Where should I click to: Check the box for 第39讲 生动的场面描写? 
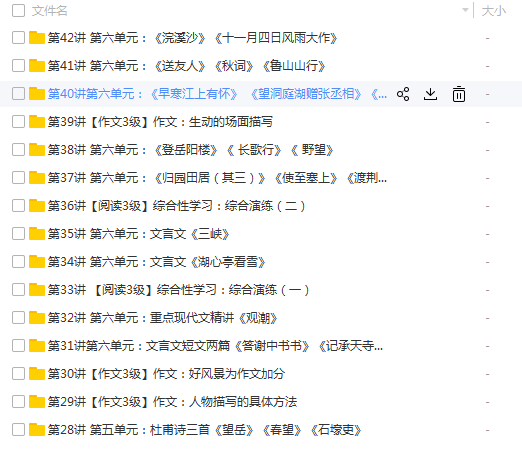click(x=18, y=122)
